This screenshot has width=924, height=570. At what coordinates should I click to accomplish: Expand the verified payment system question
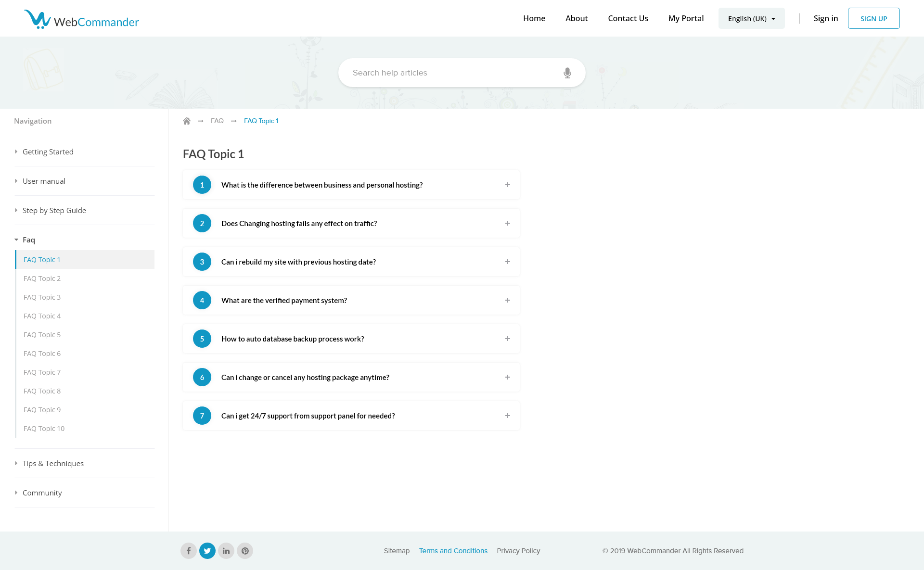pos(507,300)
